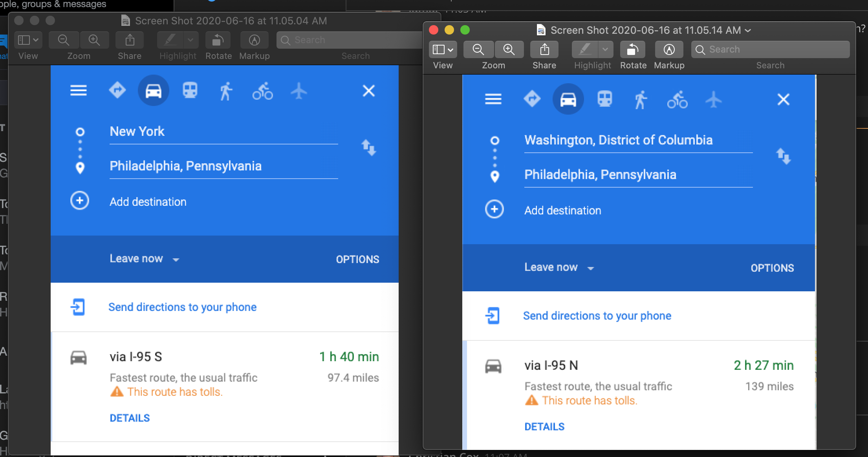Reverse start and destination in the New York panel

point(368,148)
